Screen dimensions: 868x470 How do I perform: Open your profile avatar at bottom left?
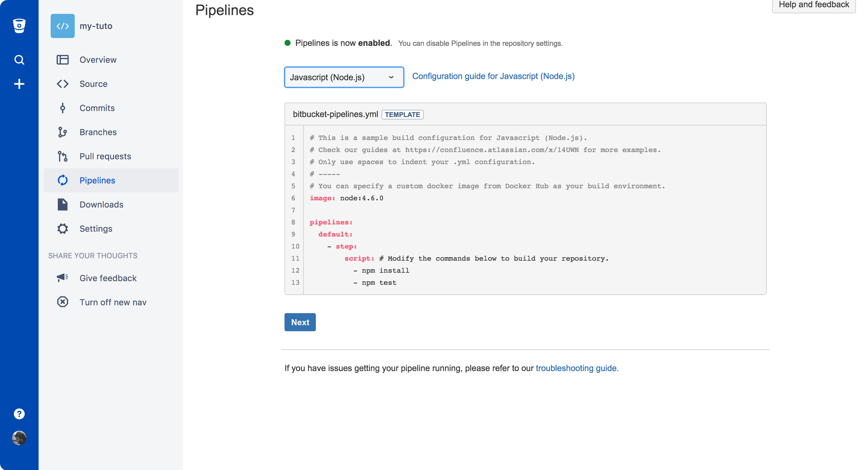[19, 438]
